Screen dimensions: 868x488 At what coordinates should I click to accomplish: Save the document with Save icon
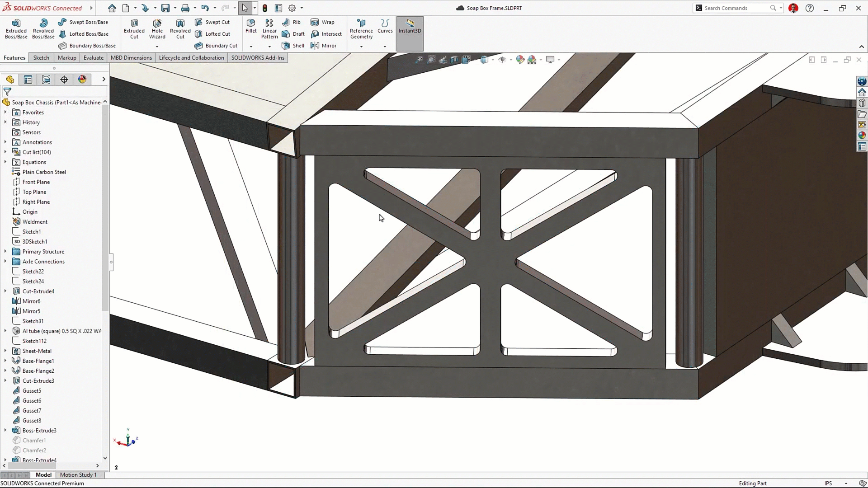[x=165, y=8]
